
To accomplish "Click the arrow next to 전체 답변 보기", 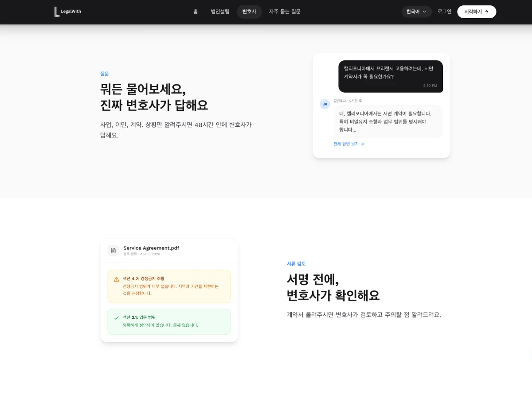I will (362, 144).
